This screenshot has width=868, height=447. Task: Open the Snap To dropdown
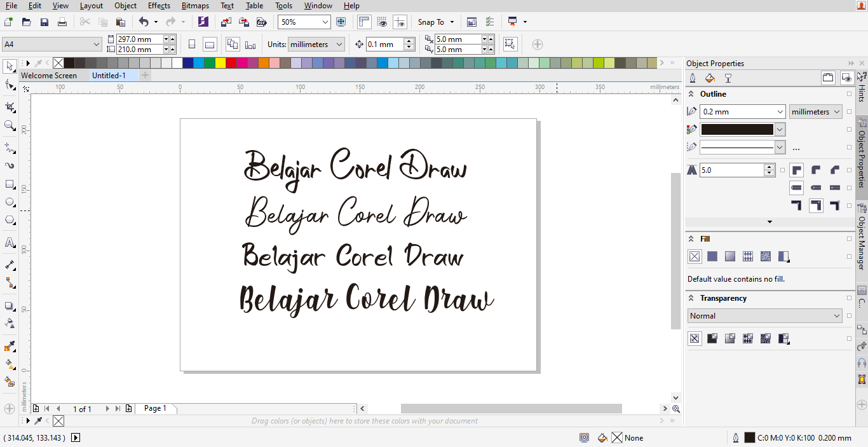coord(436,22)
